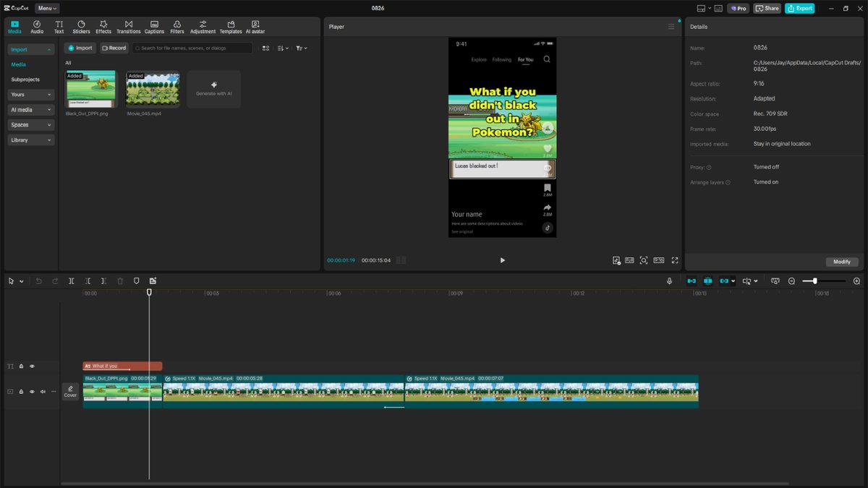Screen dimensions: 868x488
Task: Select the Media tab
Action: point(14,27)
